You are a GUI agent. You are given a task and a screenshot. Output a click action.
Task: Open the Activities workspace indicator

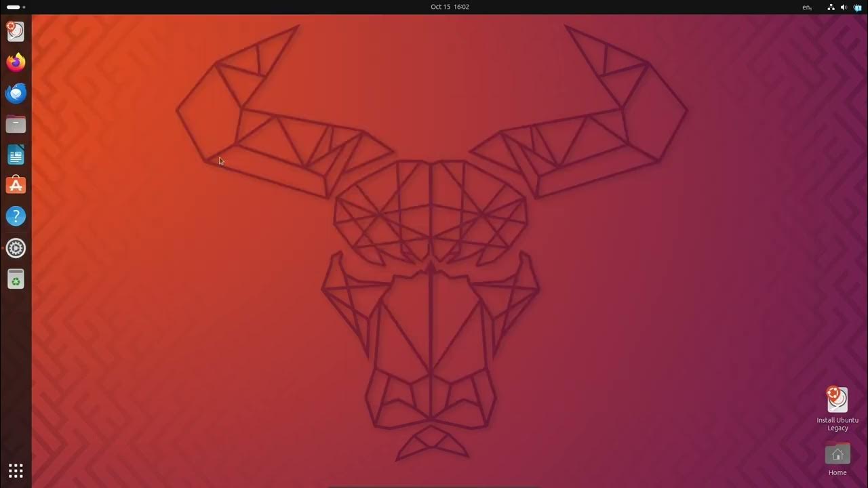[x=16, y=7]
